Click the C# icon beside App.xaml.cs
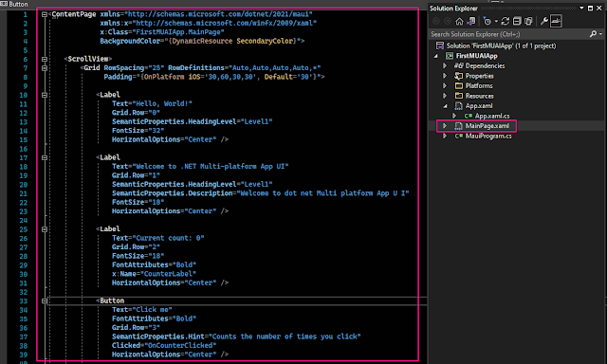607x364 pixels. pos(469,116)
